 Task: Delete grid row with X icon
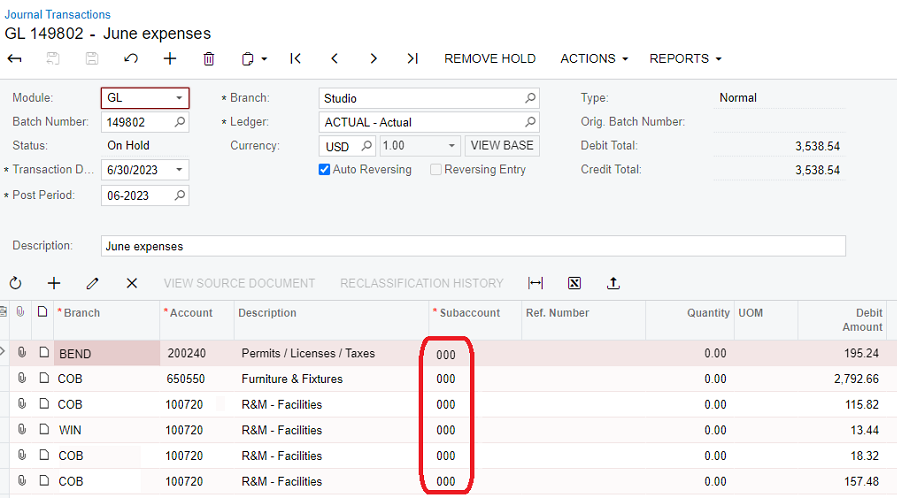click(132, 283)
